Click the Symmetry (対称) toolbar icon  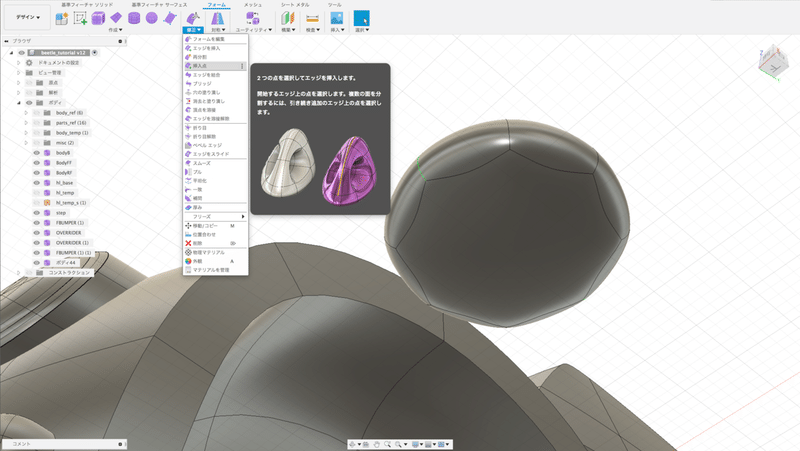(x=217, y=18)
